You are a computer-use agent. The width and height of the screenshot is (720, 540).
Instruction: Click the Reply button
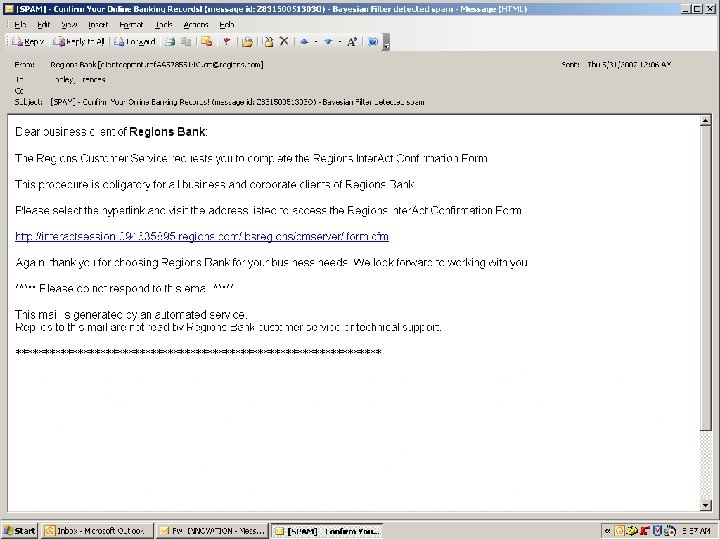[28, 42]
